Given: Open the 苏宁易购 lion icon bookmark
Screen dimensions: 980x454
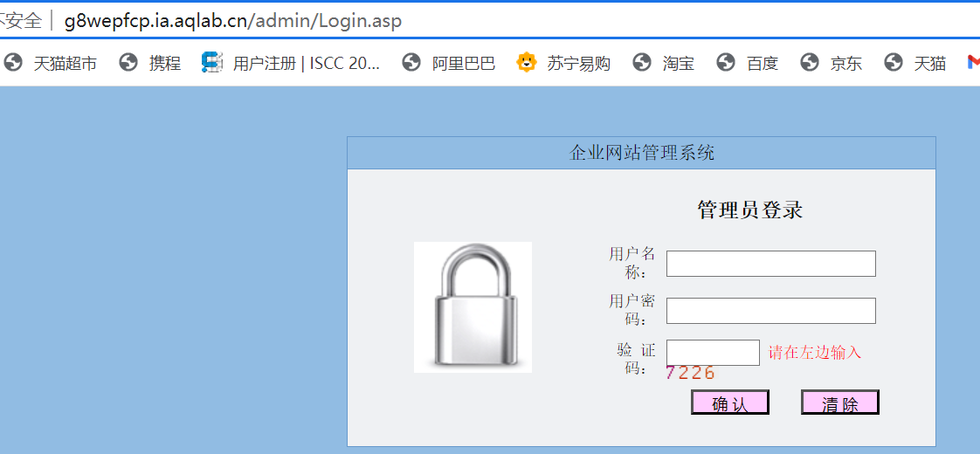Looking at the screenshot, I should 527,63.
